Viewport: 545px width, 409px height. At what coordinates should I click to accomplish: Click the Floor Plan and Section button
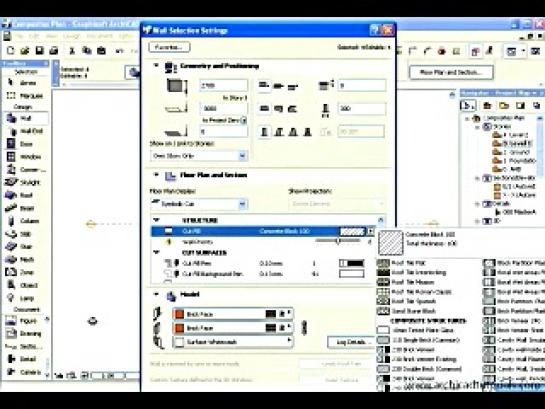[x=451, y=72]
